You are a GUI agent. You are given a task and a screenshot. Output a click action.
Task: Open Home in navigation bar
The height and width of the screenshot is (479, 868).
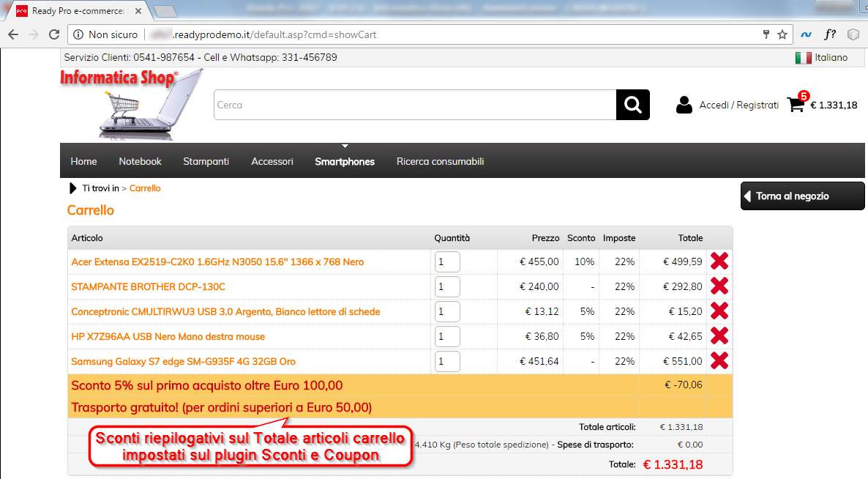[x=83, y=161]
